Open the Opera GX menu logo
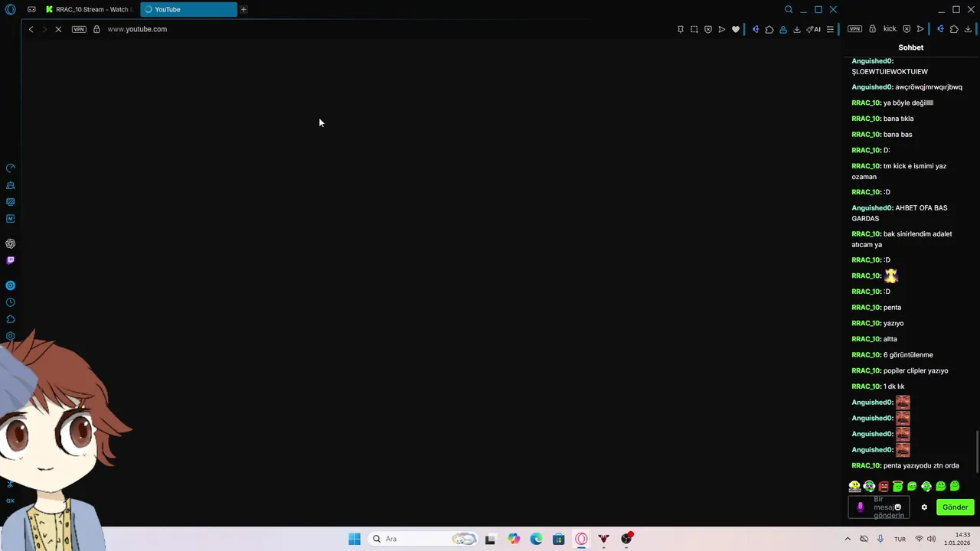The width and height of the screenshot is (980, 551). 10,9
